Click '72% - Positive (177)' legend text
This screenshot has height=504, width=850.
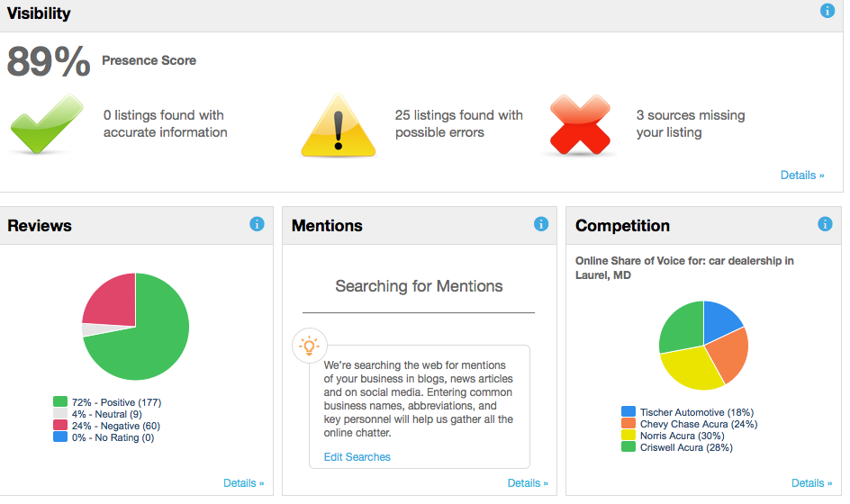[x=116, y=402]
